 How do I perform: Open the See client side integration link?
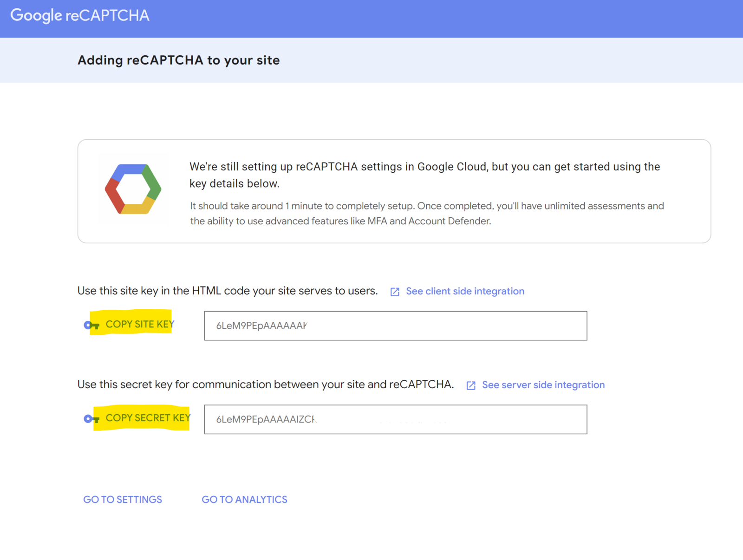[x=465, y=291]
